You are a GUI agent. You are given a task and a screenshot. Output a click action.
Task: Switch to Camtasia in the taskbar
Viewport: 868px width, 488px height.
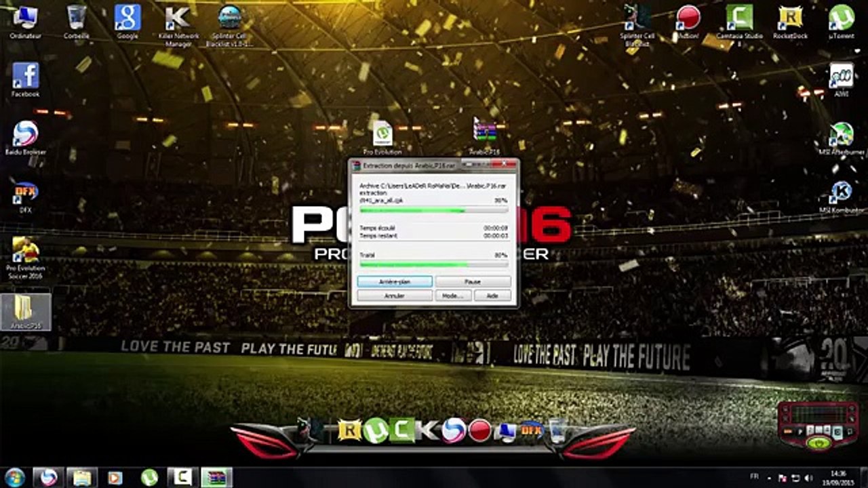(x=182, y=477)
